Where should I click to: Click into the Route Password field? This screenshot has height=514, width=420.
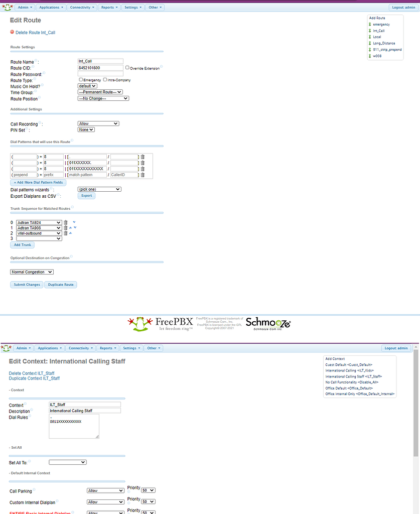pos(100,74)
